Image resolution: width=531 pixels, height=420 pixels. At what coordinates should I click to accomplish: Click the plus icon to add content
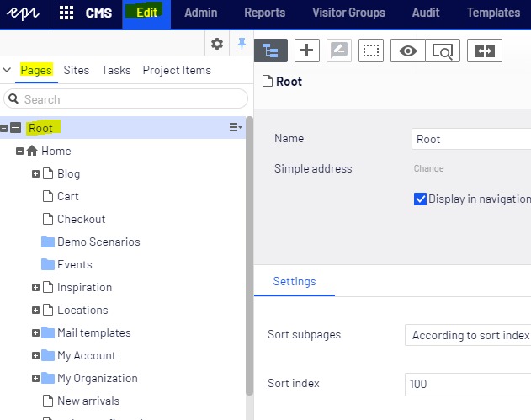point(307,51)
